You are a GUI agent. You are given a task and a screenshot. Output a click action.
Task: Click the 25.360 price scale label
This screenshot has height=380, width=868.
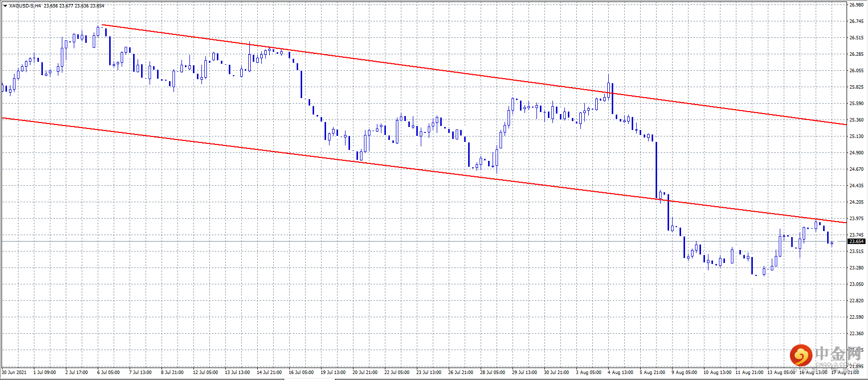(857, 120)
